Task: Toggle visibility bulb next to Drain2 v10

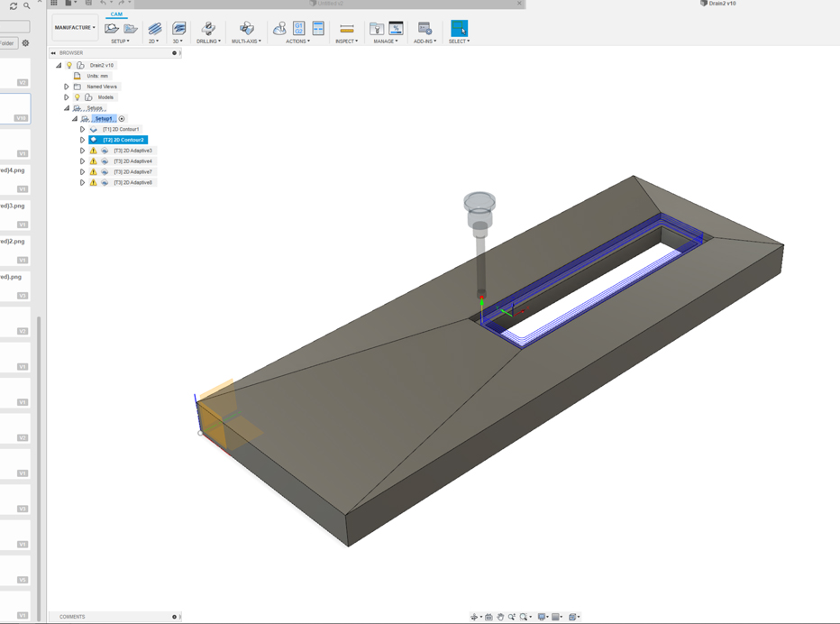Action: point(69,65)
